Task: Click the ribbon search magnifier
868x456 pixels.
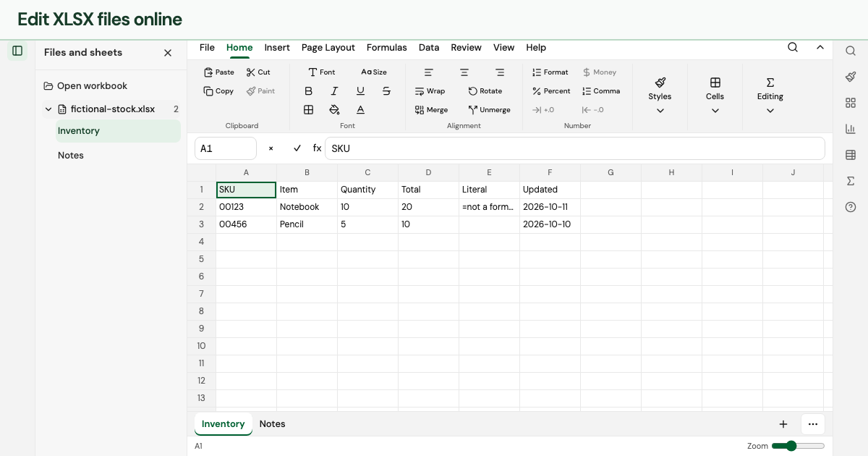Action: 793,48
